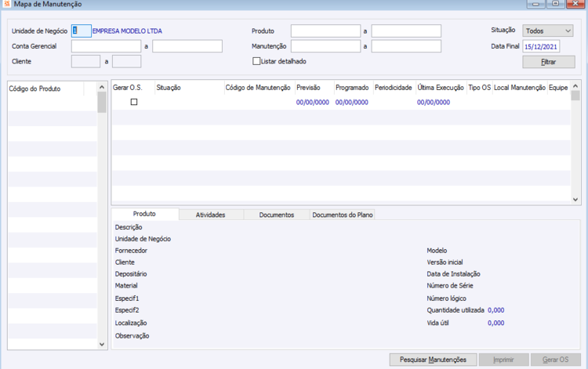Click the product list scrollbar thumb
The width and height of the screenshot is (588, 369).
pos(102,103)
